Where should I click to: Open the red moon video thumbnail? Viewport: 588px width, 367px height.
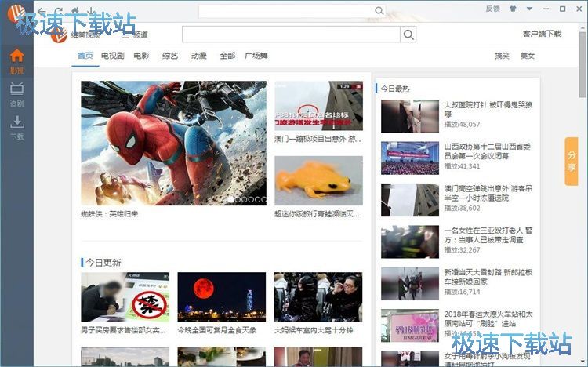(x=222, y=297)
